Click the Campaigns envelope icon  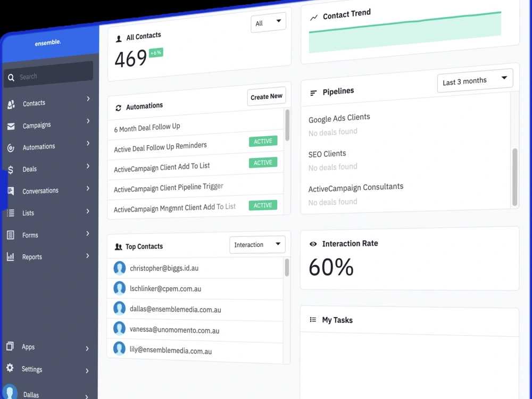[x=11, y=127]
